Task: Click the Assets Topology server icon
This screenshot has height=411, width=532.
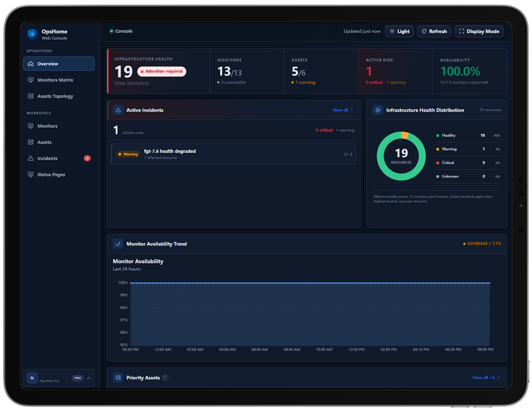Action: pyautogui.click(x=31, y=96)
